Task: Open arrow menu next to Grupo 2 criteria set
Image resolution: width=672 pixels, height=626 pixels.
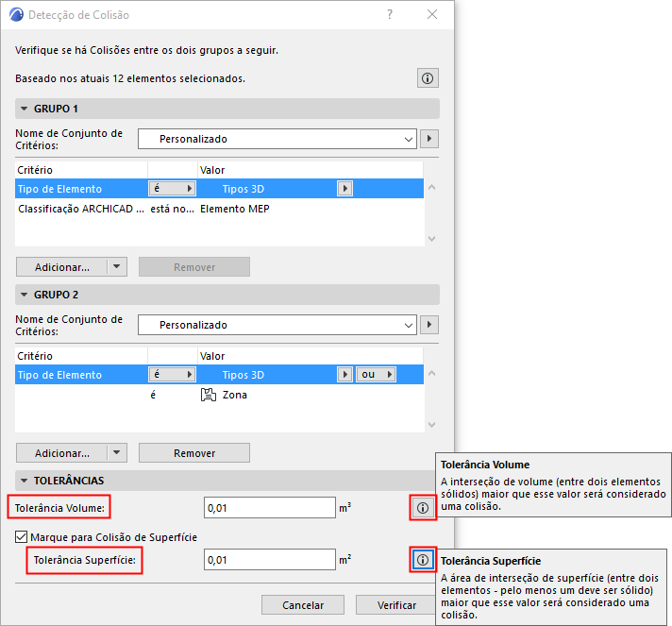Action: click(x=429, y=325)
